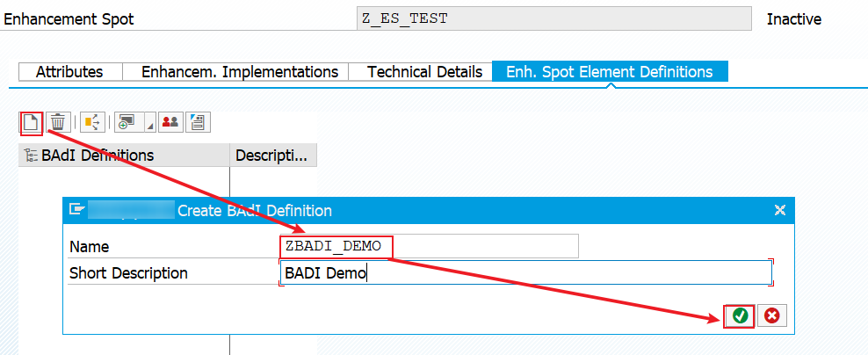Confirm with the green checkmark button
Image resolution: width=868 pixels, height=355 pixels.
(740, 315)
